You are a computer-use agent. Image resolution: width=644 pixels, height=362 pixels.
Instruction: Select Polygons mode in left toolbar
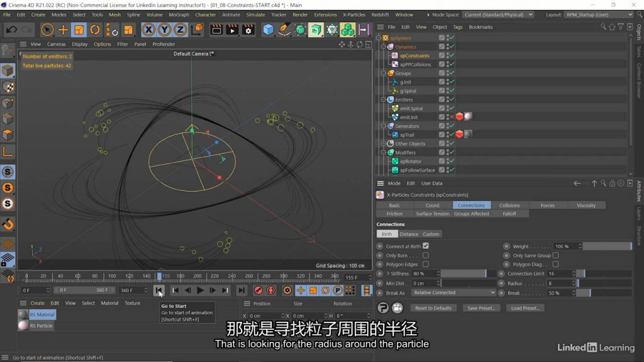click(x=8, y=134)
